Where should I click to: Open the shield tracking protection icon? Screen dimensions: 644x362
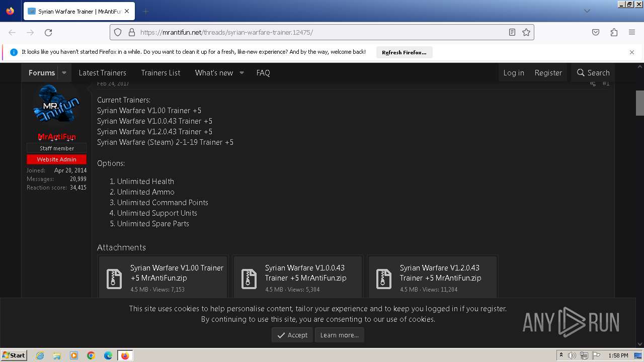click(x=118, y=32)
